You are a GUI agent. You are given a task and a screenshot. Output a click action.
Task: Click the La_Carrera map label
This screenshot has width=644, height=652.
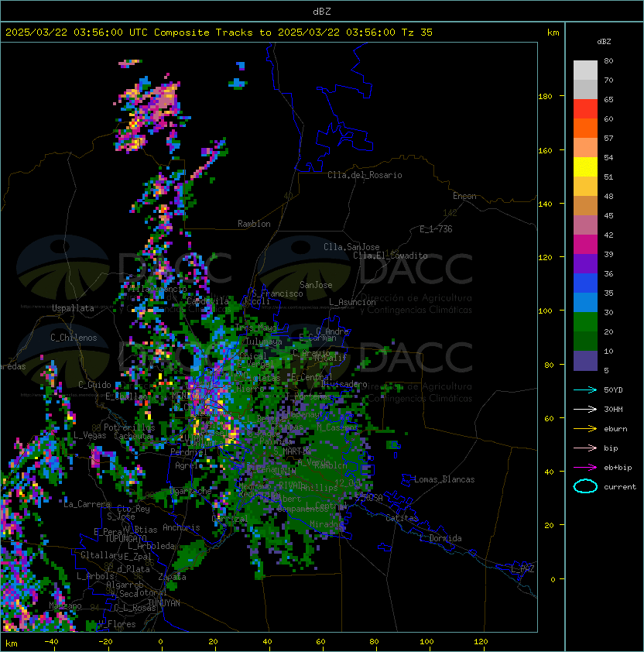pos(87,504)
